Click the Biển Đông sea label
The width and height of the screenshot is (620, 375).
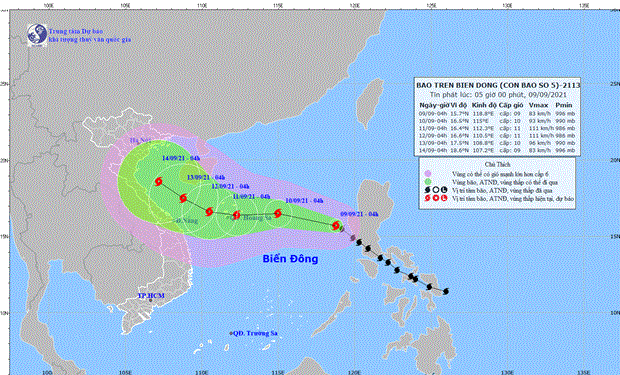(290, 259)
